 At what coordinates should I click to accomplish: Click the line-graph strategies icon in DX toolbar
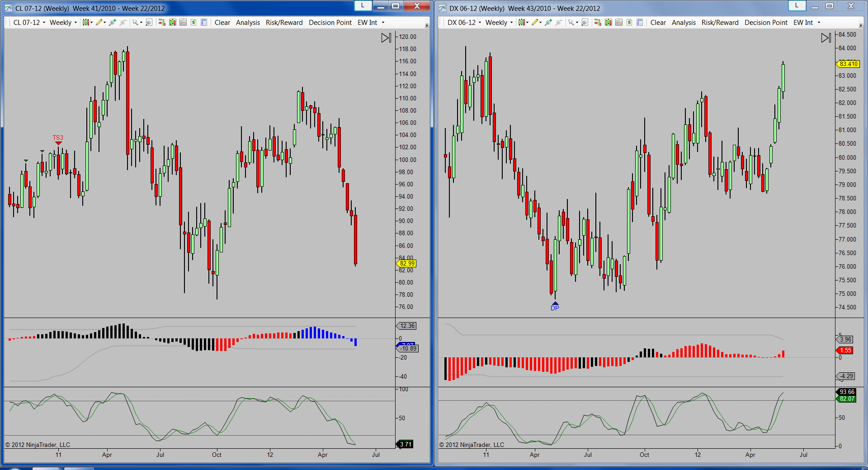coord(619,22)
